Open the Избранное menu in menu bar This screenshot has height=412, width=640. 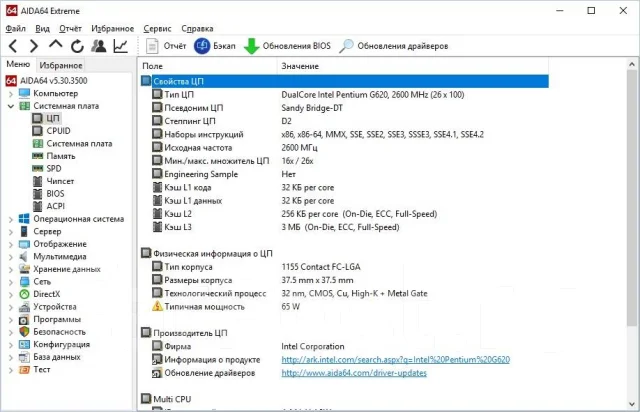click(112, 29)
